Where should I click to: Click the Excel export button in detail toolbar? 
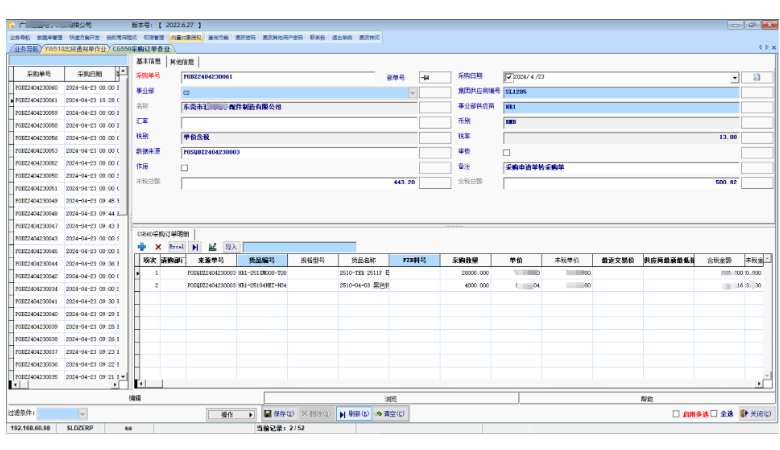click(x=176, y=247)
